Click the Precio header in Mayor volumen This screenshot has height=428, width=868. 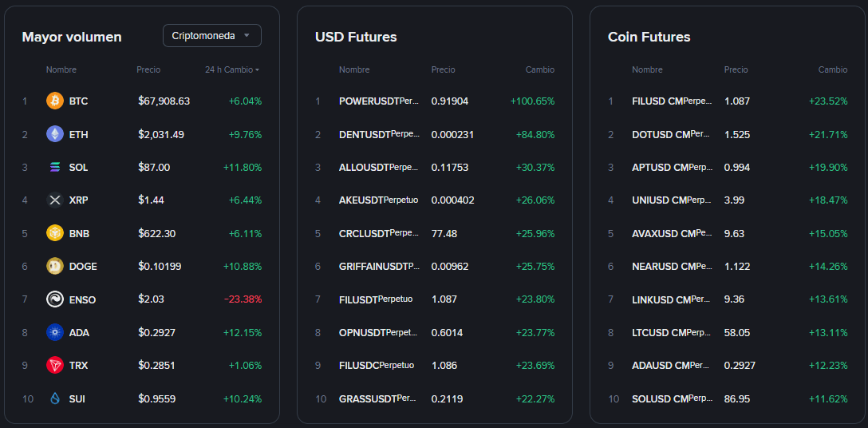[x=148, y=70]
